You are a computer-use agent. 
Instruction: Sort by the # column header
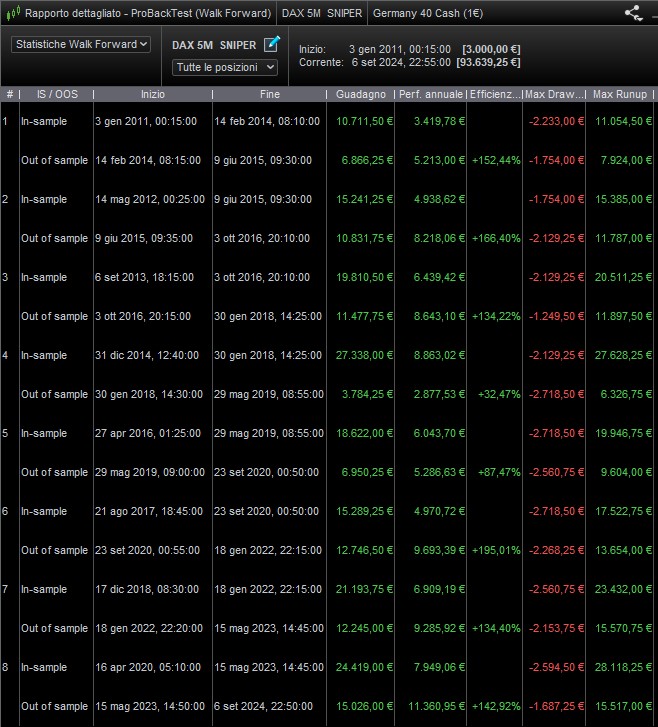click(10, 94)
